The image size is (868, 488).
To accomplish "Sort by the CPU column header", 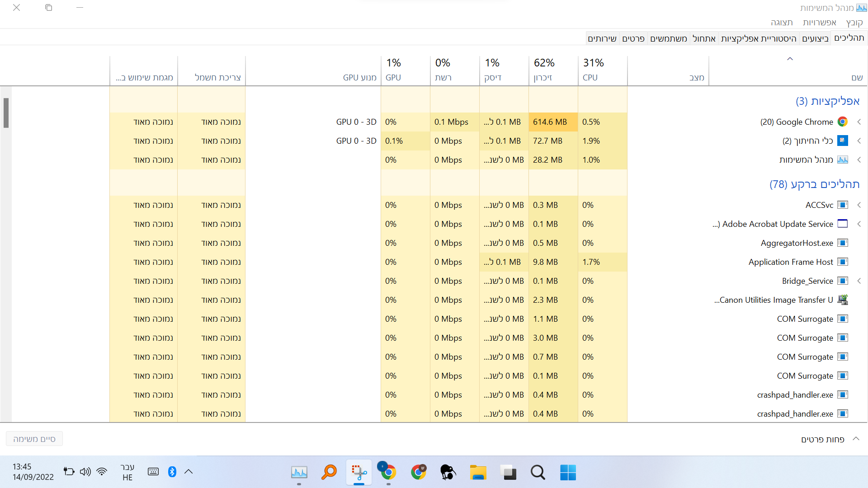I will coord(602,70).
